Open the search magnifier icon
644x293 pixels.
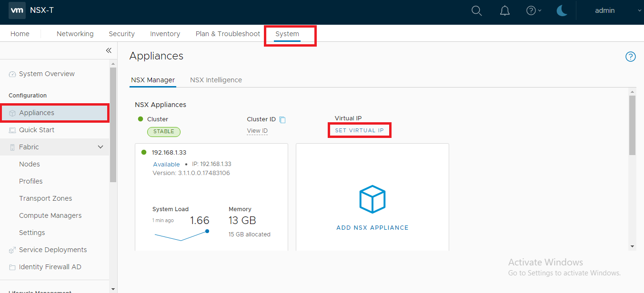(476, 10)
